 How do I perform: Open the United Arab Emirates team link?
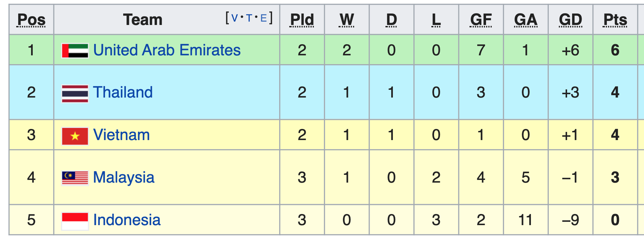[x=167, y=50]
